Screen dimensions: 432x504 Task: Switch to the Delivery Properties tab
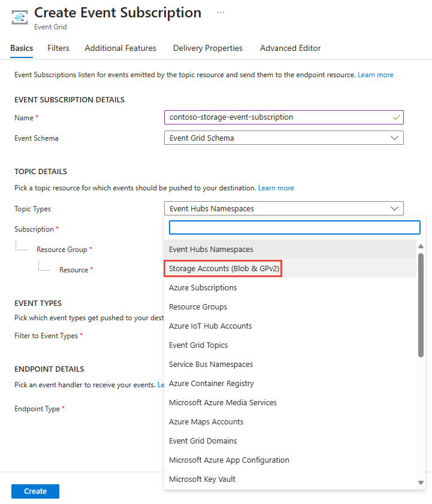point(207,48)
